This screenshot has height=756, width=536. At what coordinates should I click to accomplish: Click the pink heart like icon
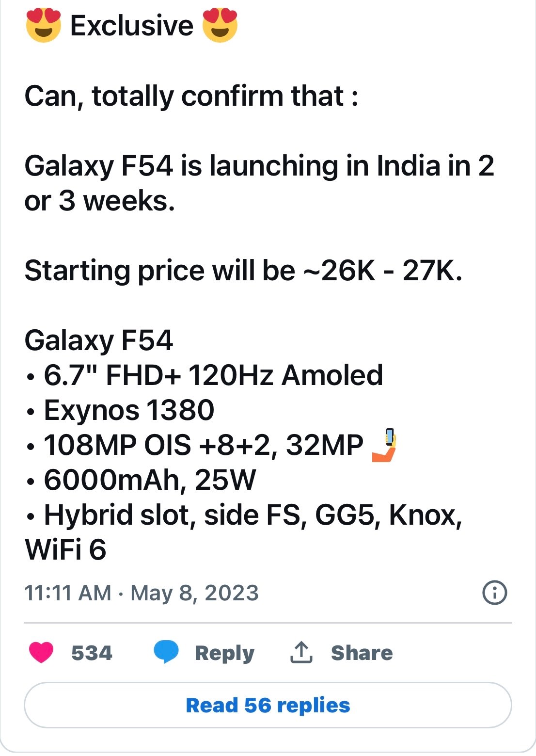tap(41, 652)
